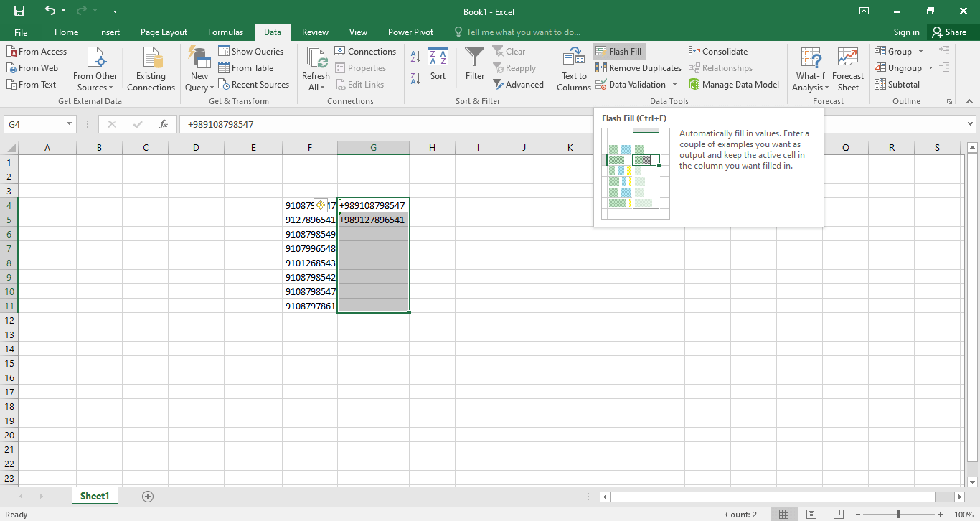Click the Save icon in title bar
The height and width of the screenshot is (521, 980).
[x=19, y=11]
